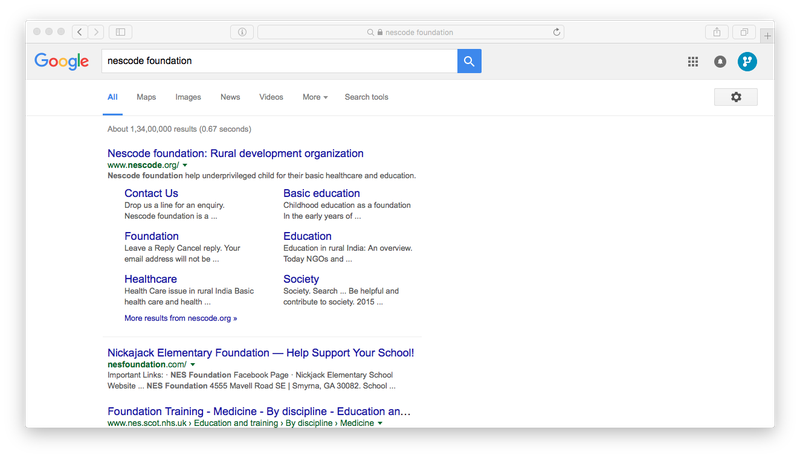Viewport: 800px width, 458px height.
Task: Open the Contact Us sitelink
Action: (x=151, y=193)
